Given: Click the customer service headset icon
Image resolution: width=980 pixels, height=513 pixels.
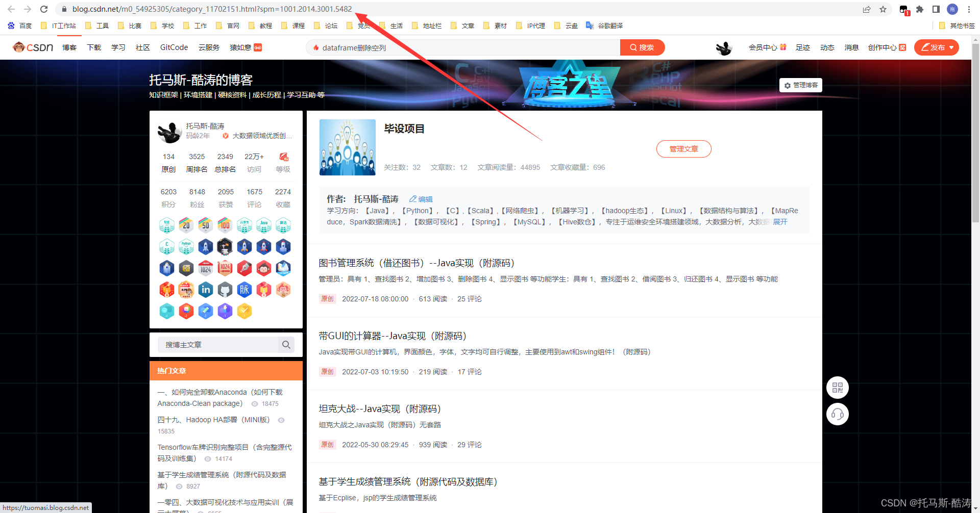Looking at the screenshot, I should (837, 414).
